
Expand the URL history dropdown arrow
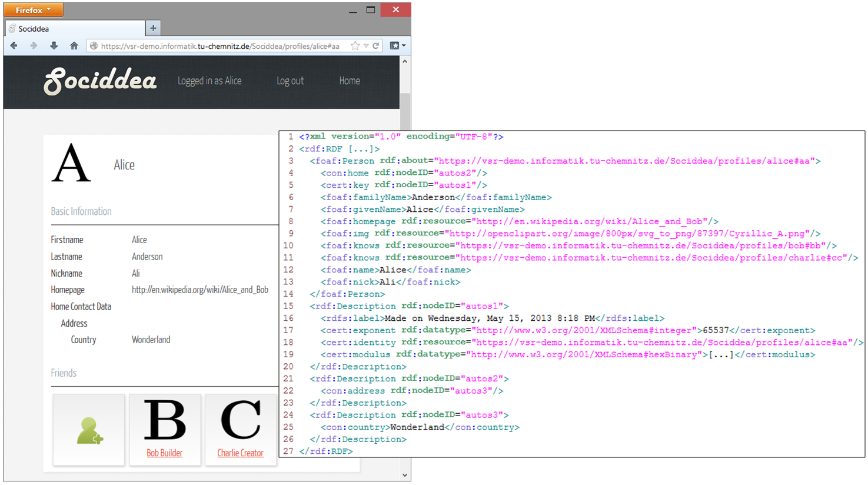point(366,46)
